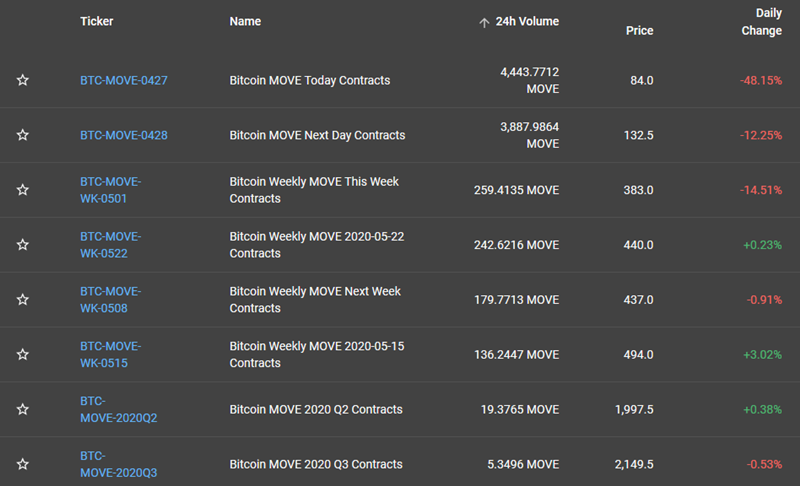Viewport: 800px width, 486px height.
Task: Visit the BTC-MOVE-WK-0515 market page
Action: pyautogui.click(x=111, y=354)
